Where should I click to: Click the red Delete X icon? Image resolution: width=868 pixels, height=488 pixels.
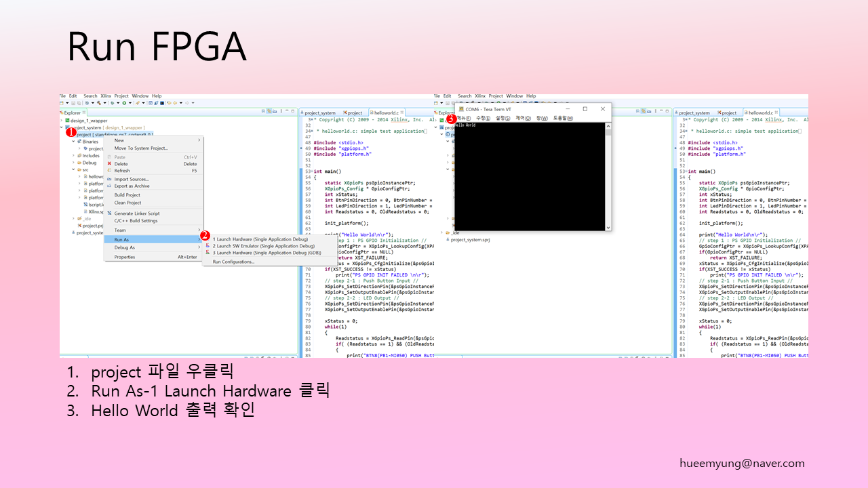pyautogui.click(x=108, y=164)
